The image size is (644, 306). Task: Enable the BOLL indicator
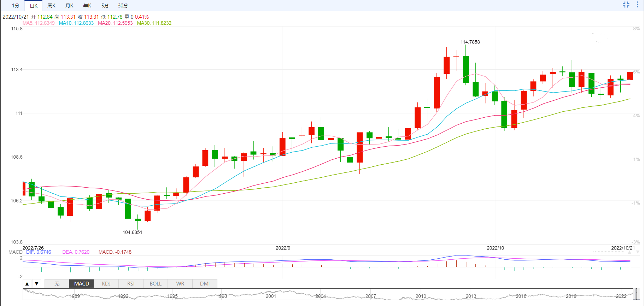click(x=156, y=284)
